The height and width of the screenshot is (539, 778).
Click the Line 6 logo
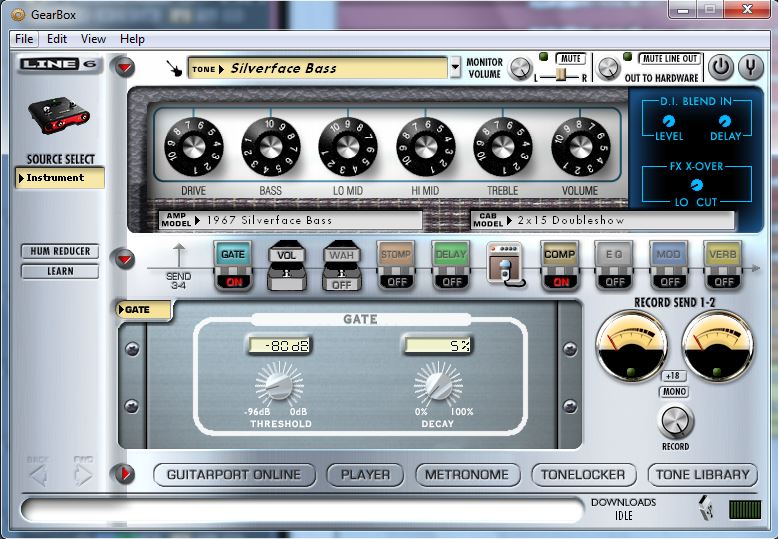[x=58, y=64]
